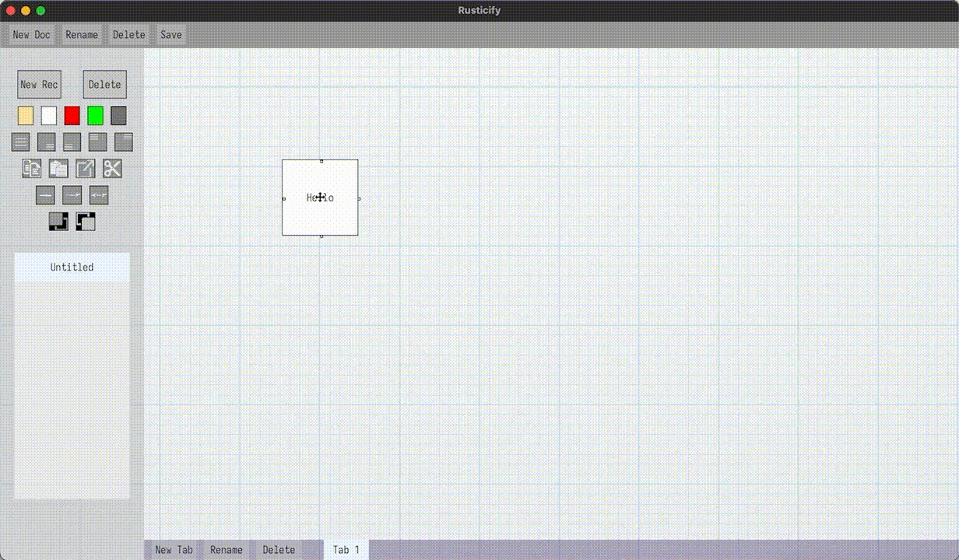Cut selection with the scissors icon
959x560 pixels.
coord(112,168)
